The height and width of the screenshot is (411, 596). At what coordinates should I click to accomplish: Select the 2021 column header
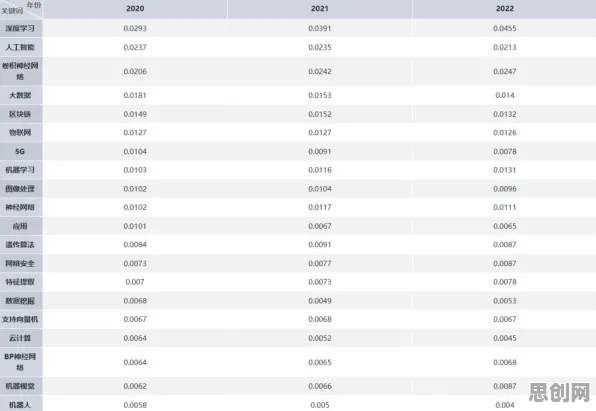click(x=320, y=9)
